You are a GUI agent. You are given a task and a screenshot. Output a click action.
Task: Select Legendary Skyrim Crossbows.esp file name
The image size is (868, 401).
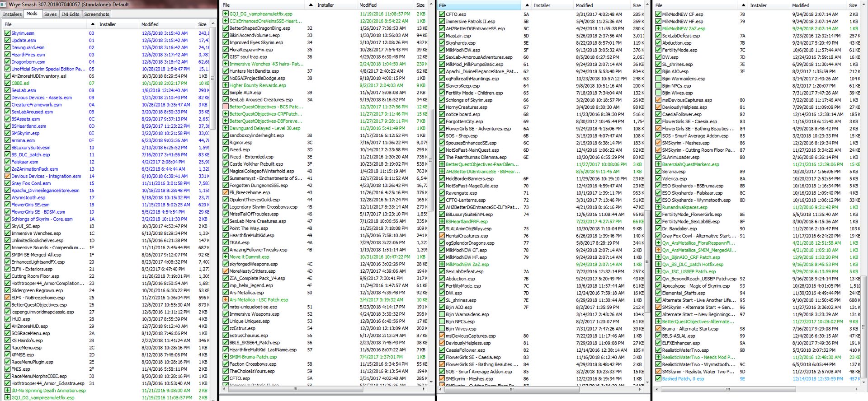[x=263, y=207]
